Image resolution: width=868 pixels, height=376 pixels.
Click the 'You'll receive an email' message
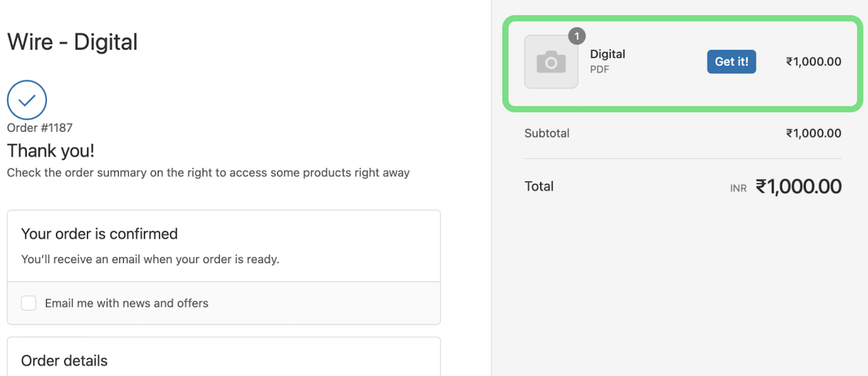point(150,259)
